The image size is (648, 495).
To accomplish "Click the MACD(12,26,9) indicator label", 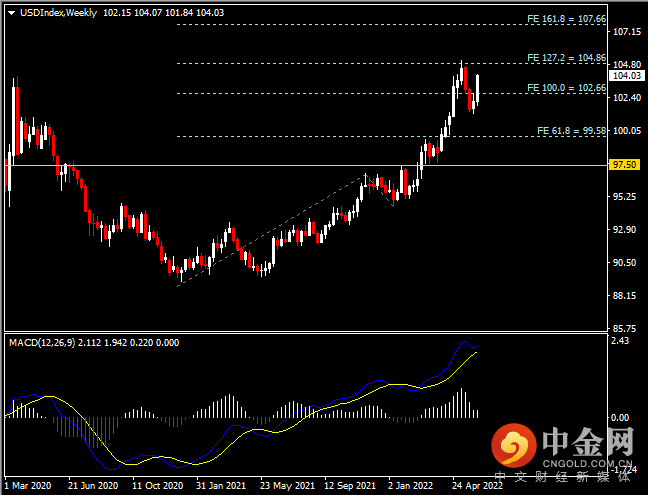I will [x=42, y=343].
